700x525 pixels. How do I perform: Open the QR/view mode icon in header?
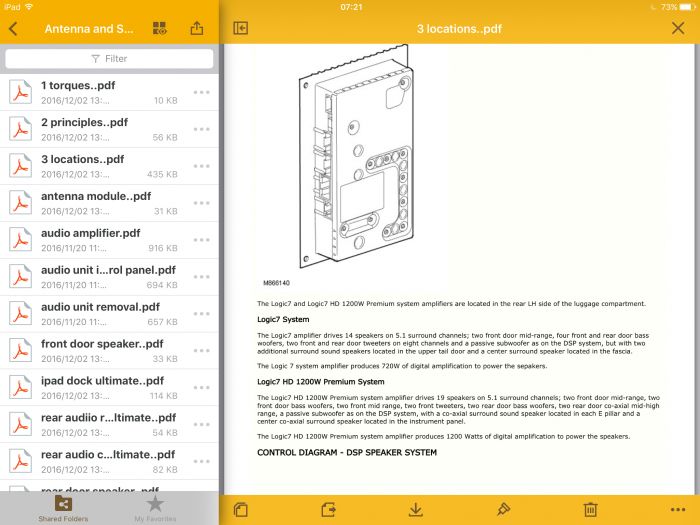click(x=159, y=29)
